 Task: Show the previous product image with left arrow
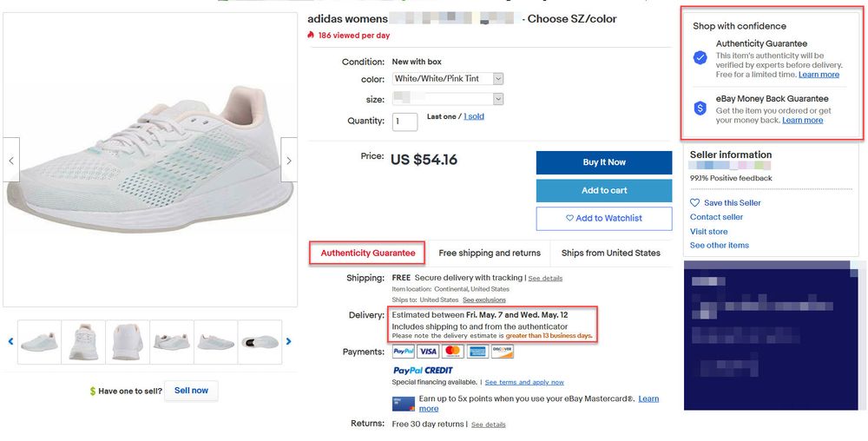click(x=11, y=160)
